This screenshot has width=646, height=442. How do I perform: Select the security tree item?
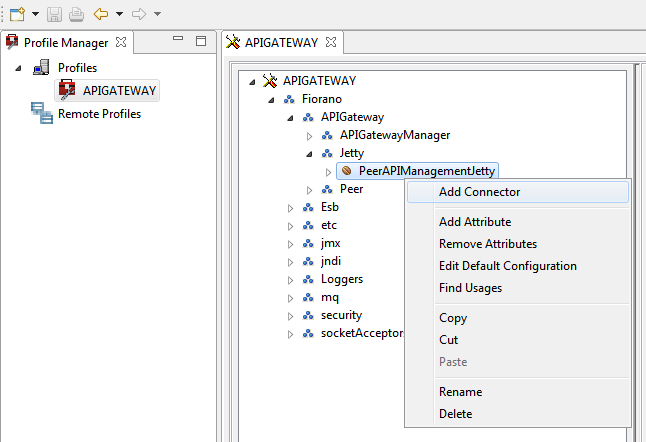pyautogui.click(x=342, y=315)
